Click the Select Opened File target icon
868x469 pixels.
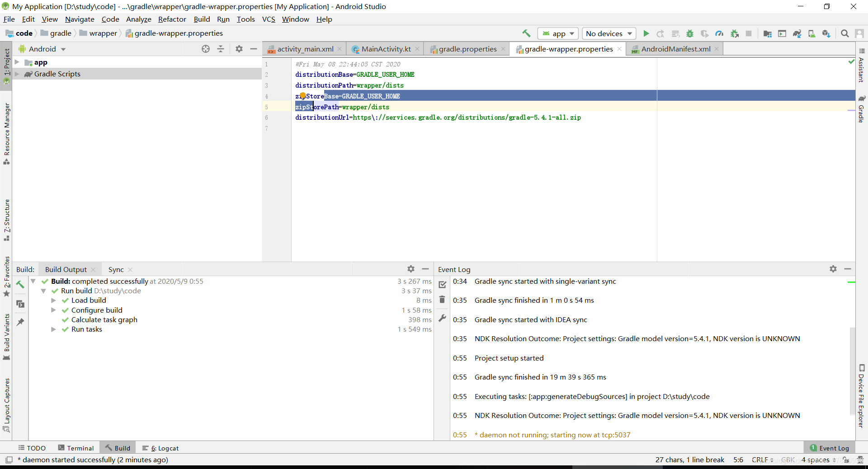pos(206,49)
